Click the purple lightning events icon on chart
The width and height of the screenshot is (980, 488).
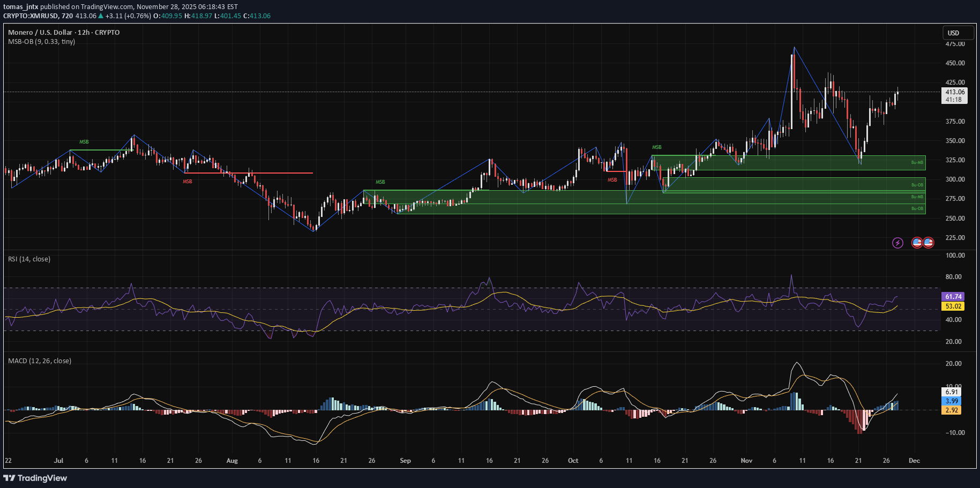tap(897, 243)
